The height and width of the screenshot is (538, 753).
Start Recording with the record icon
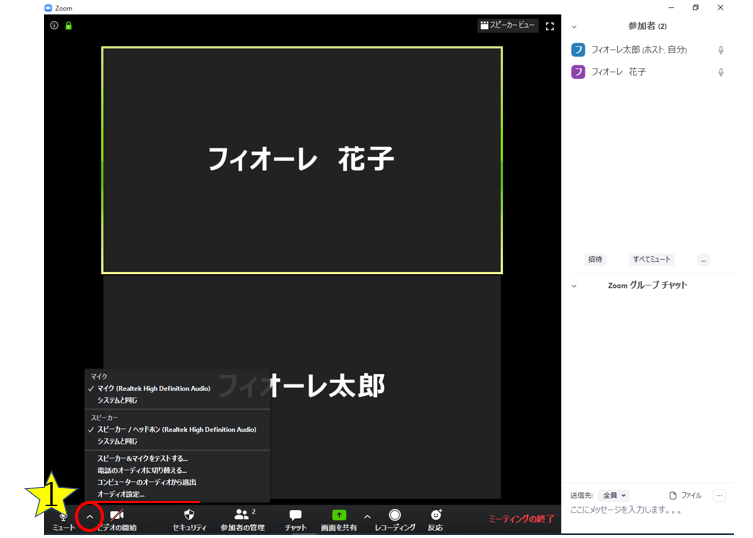click(x=395, y=515)
